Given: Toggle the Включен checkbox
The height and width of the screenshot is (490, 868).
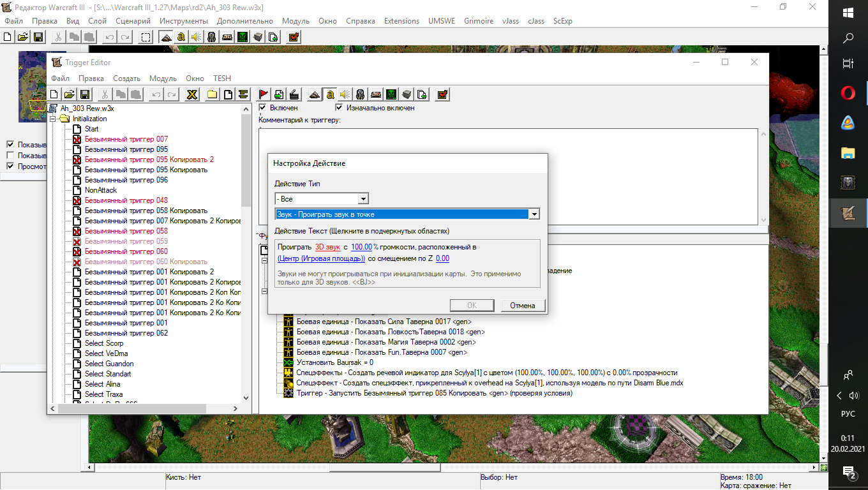Looking at the screenshot, I should click(262, 108).
